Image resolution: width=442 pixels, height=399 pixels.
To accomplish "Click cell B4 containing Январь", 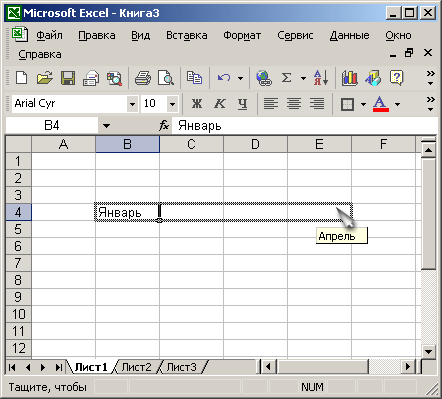I will 127,212.
